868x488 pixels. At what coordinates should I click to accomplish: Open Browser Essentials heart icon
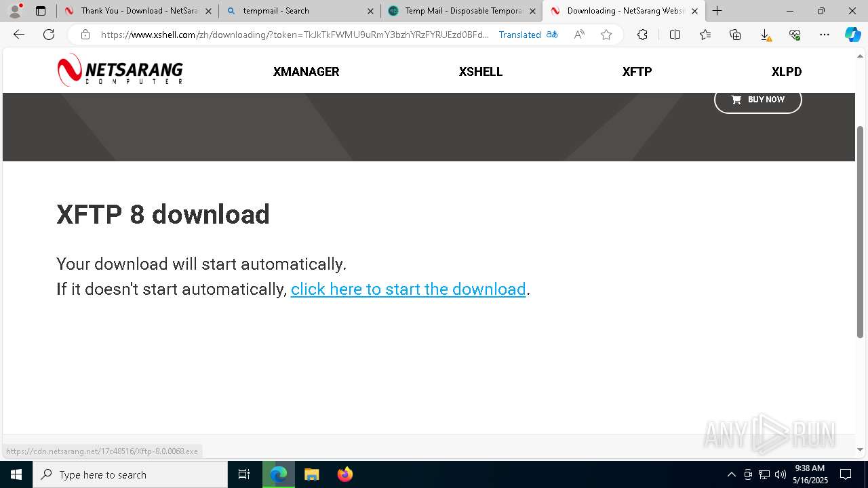(795, 35)
